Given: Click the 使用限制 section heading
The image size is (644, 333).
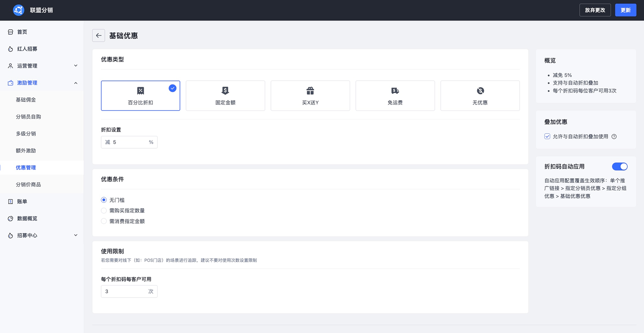Looking at the screenshot, I should (113, 251).
